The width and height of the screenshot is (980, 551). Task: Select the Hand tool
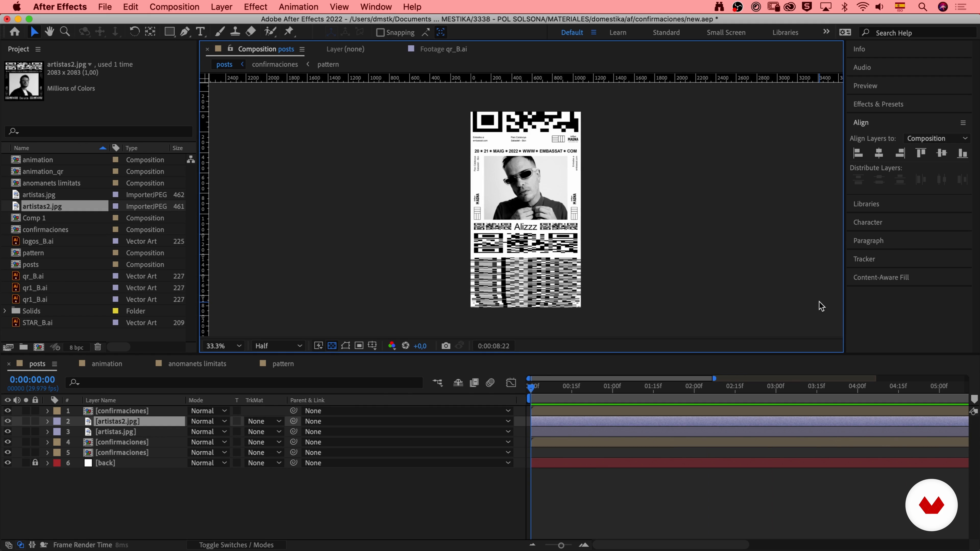point(50,32)
